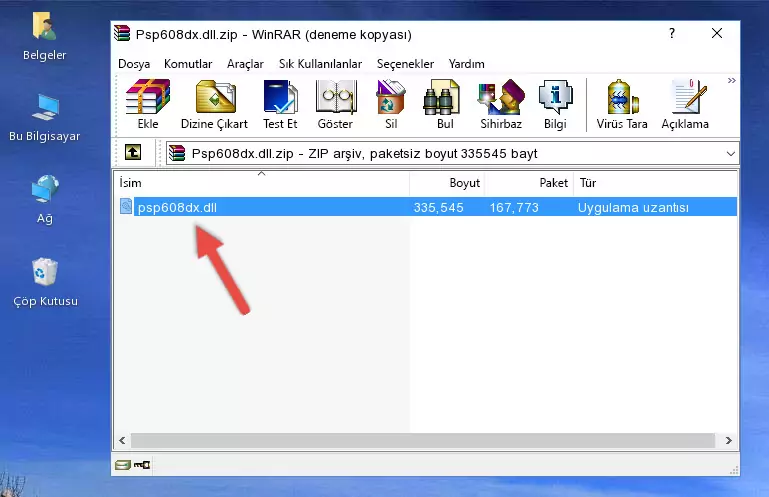Open the Belgeler desktop icon

45,36
